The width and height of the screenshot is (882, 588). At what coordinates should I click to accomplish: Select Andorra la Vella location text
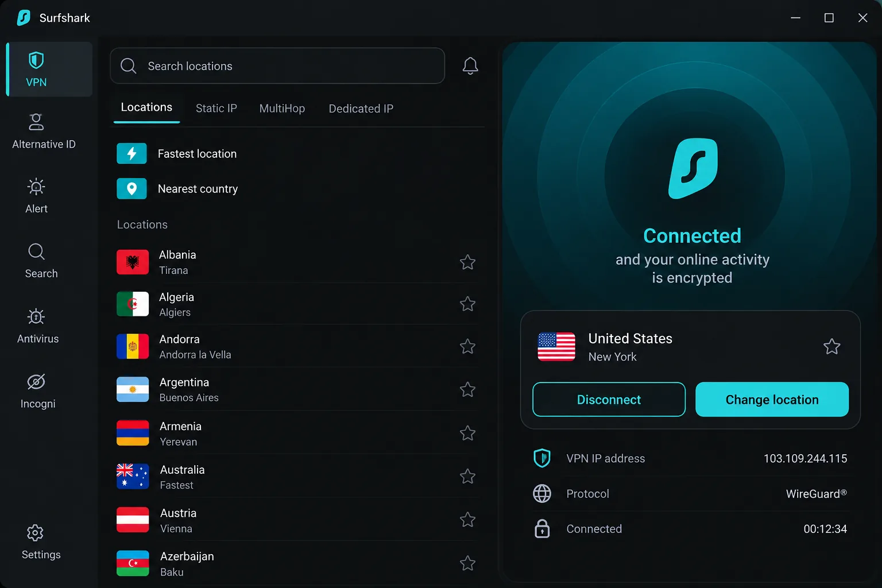pyautogui.click(x=195, y=347)
